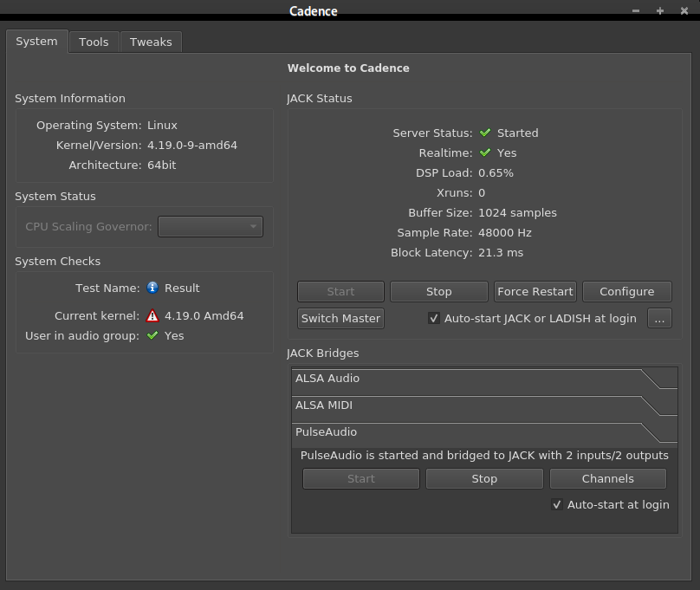Click the Server Status green checkmark icon

[485, 133]
